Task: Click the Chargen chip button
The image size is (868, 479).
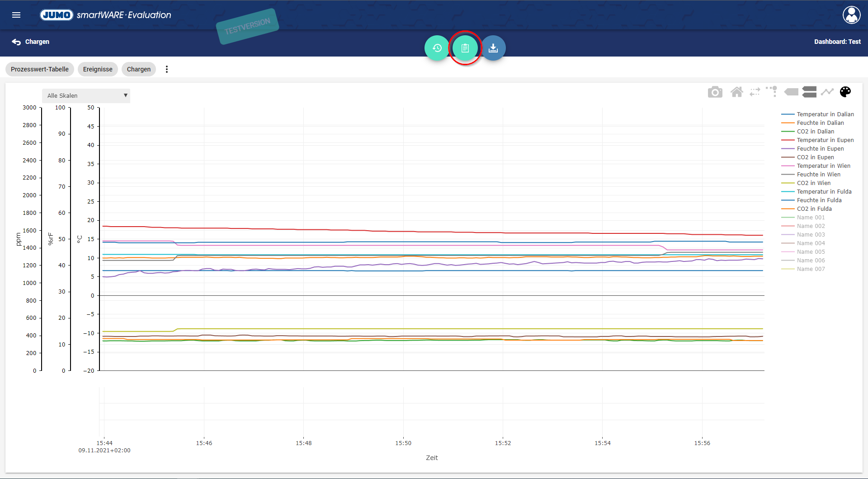Action: [138, 69]
